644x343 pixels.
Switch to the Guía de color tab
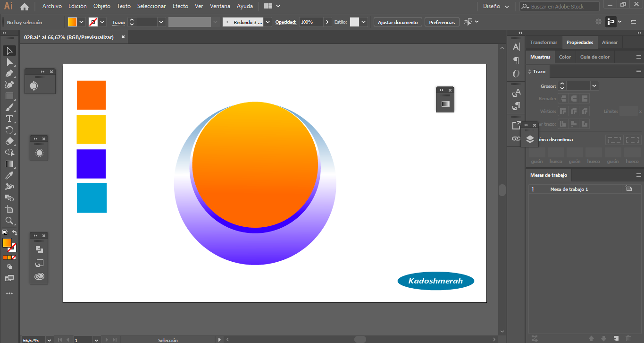pos(594,57)
